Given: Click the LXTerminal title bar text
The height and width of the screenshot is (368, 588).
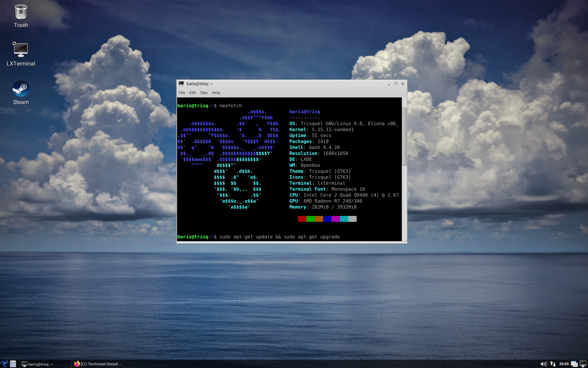Looking at the screenshot, I should pos(199,84).
